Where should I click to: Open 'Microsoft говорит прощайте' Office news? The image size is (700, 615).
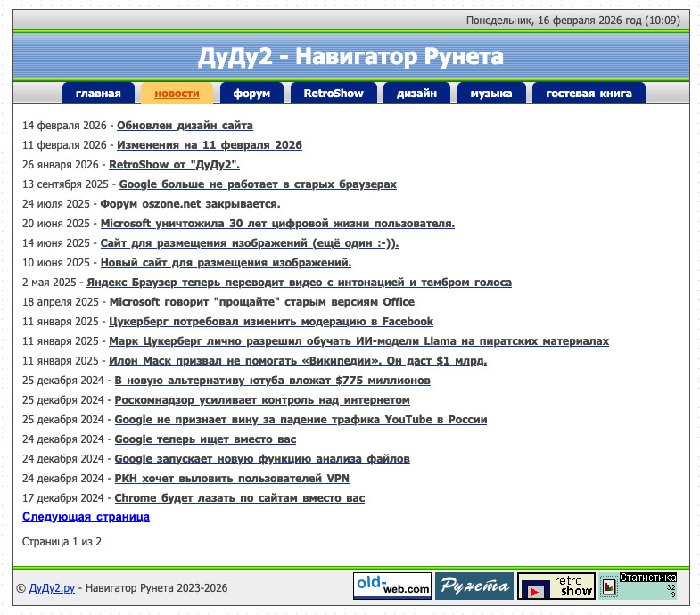click(x=261, y=302)
